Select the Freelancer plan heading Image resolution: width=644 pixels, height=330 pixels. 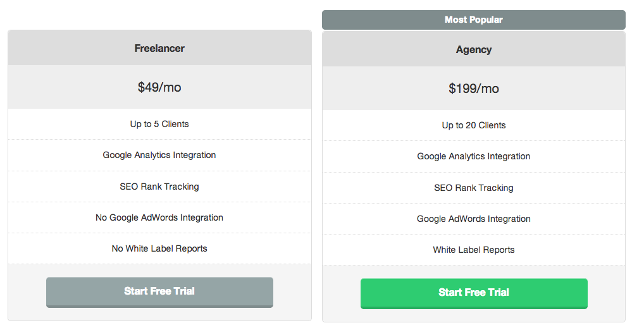(x=159, y=48)
